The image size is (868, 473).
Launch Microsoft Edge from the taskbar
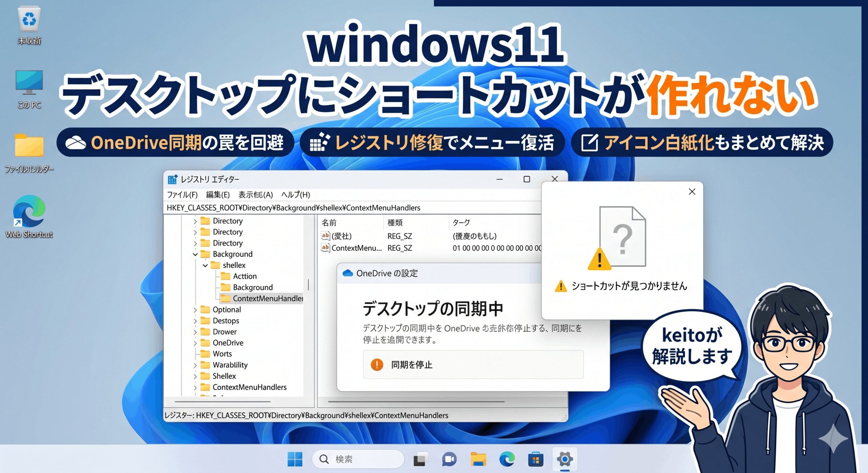coord(507,459)
